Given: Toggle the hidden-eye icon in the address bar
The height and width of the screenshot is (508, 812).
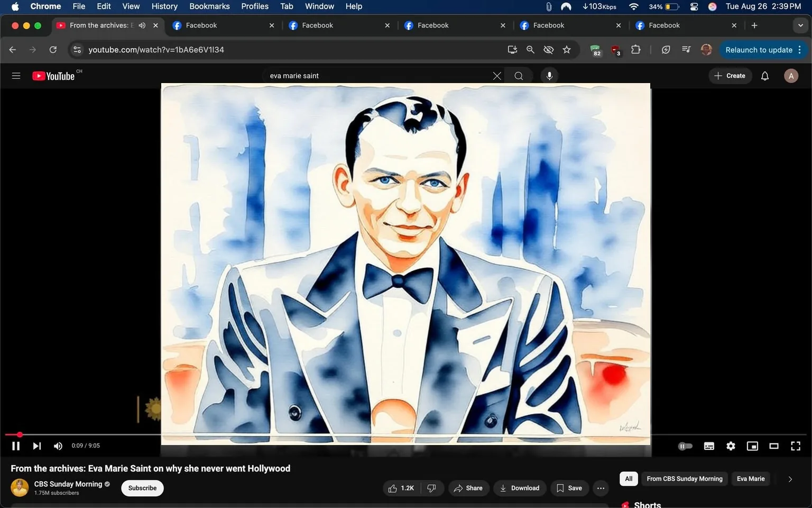Looking at the screenshot, I should coord(548,49).
